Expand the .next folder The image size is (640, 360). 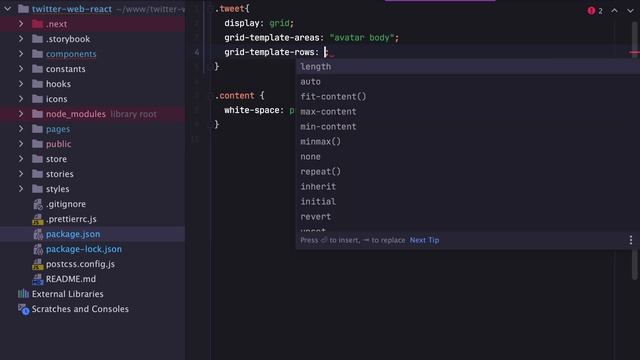(20, 24)
